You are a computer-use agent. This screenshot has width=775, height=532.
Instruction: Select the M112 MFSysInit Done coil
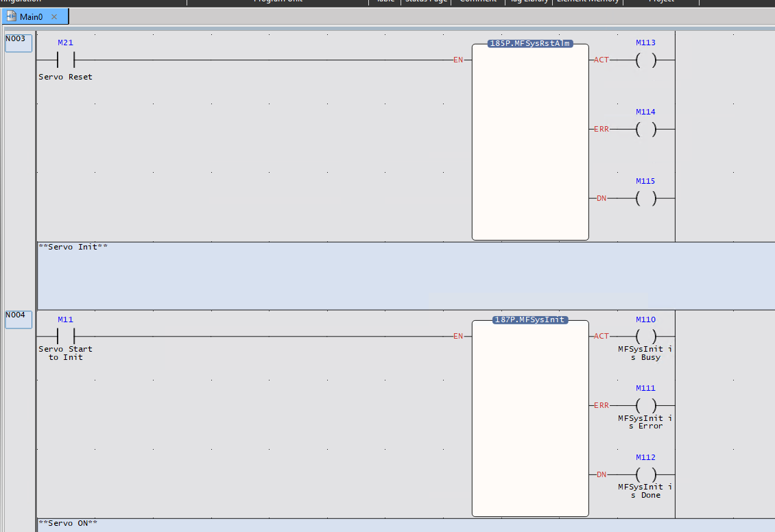645,475
